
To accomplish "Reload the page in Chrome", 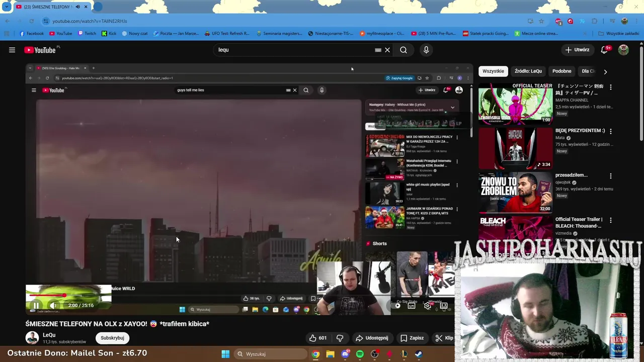I will pyautogui.click(x=31, y=21).
